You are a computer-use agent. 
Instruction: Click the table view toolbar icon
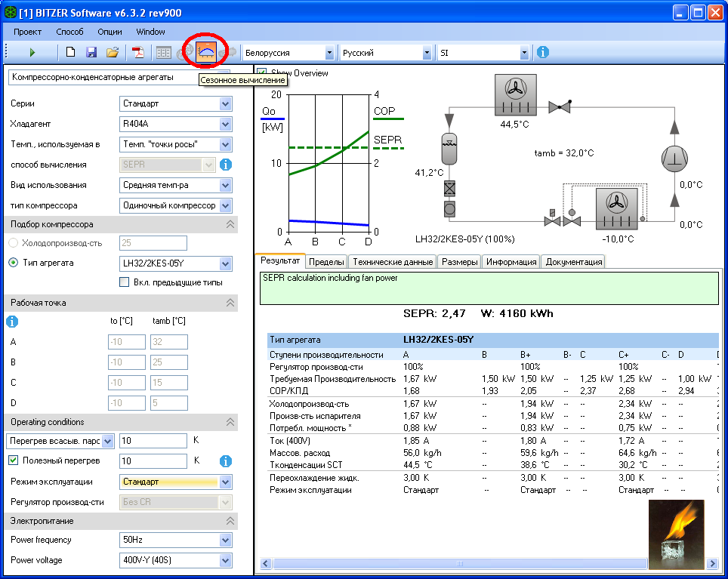(163, 52)
